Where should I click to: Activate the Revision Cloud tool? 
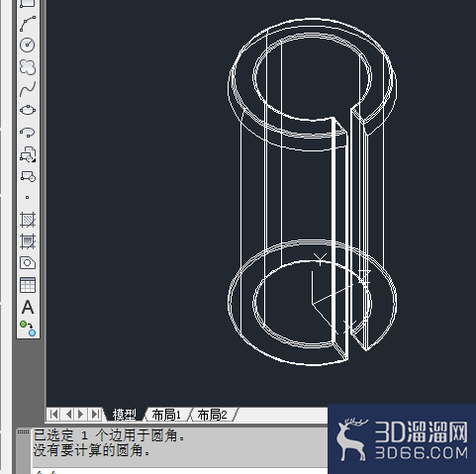28,67
